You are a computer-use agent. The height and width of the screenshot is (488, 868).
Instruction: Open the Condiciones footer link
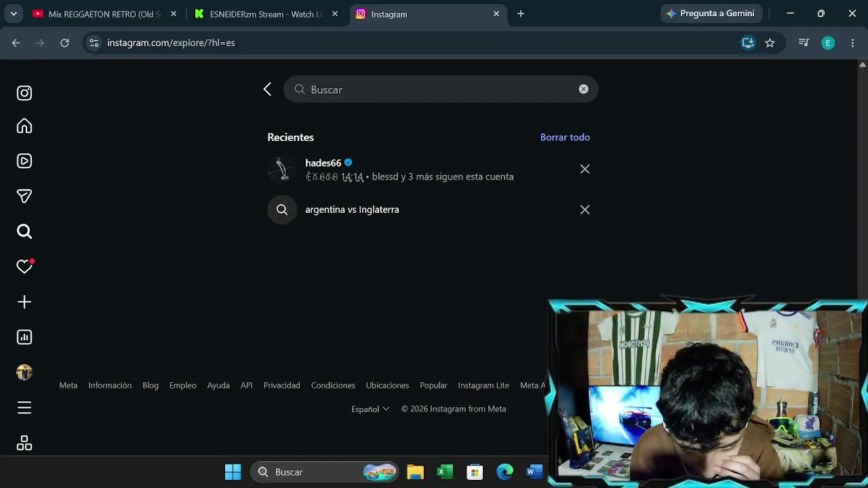click(333, 386)
